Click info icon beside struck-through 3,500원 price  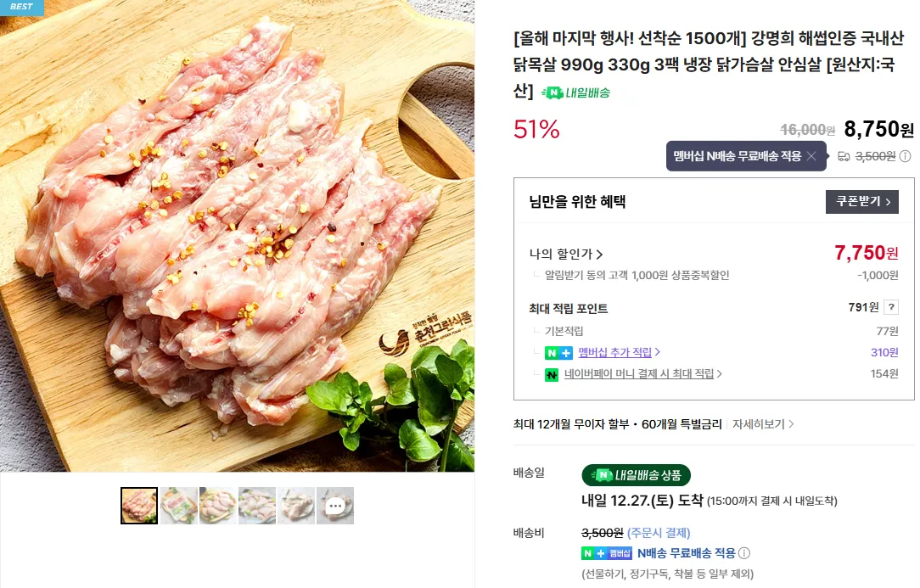pos(906,156)
